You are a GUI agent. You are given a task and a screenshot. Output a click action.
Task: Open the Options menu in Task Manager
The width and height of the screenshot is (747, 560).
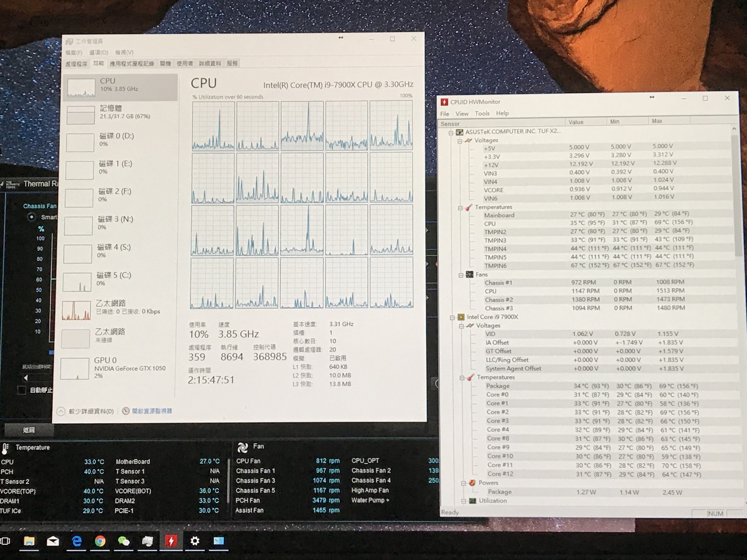pos(98,53)
